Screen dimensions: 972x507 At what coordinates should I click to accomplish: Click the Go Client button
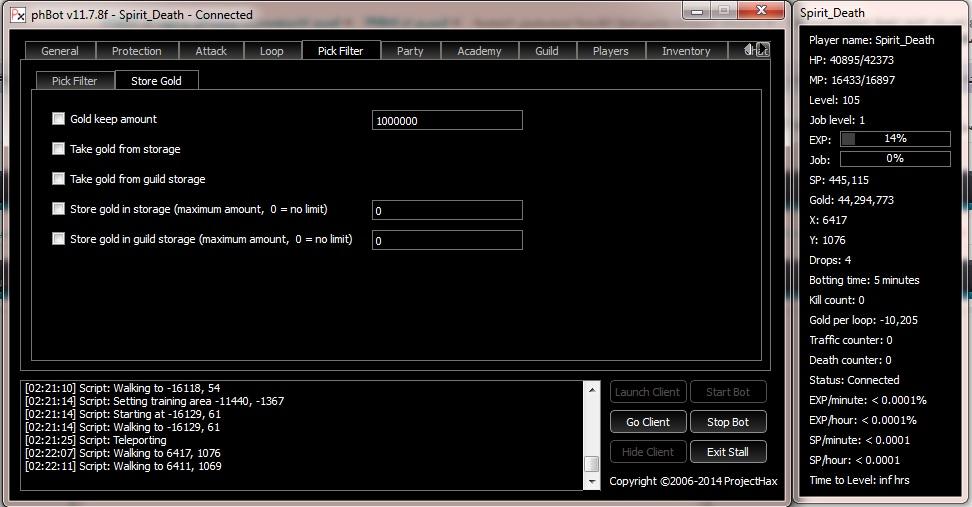(x=648, y=421)
